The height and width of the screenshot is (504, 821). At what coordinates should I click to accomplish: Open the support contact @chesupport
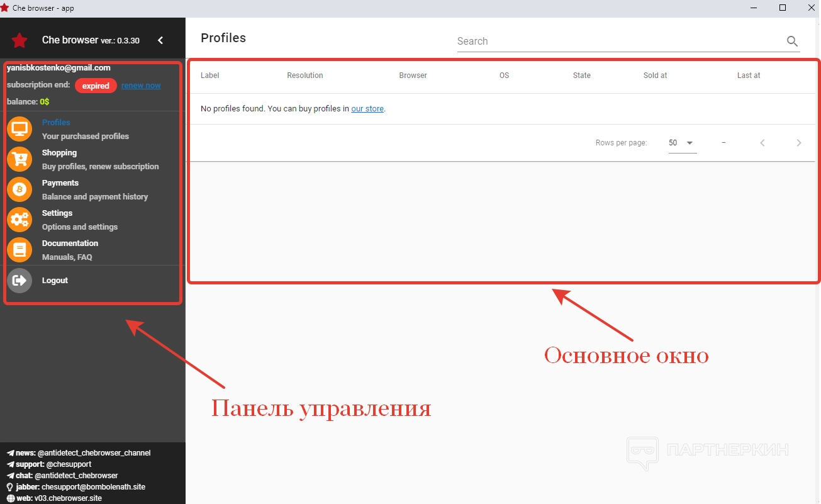pos(69,464)
